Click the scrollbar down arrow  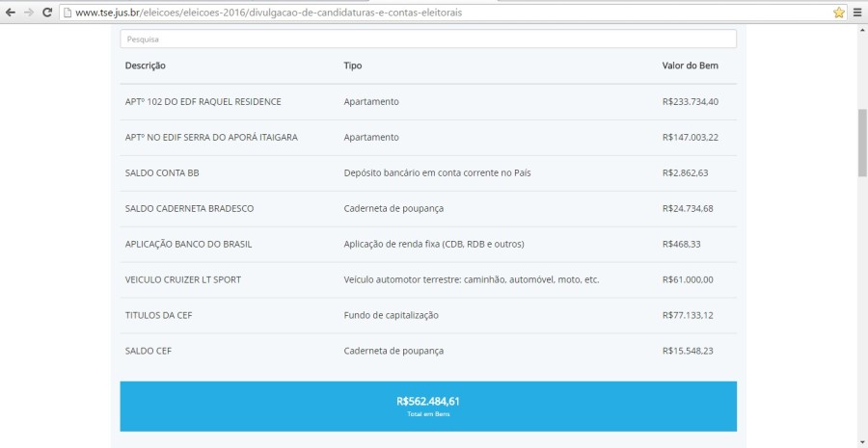point(862,441)
